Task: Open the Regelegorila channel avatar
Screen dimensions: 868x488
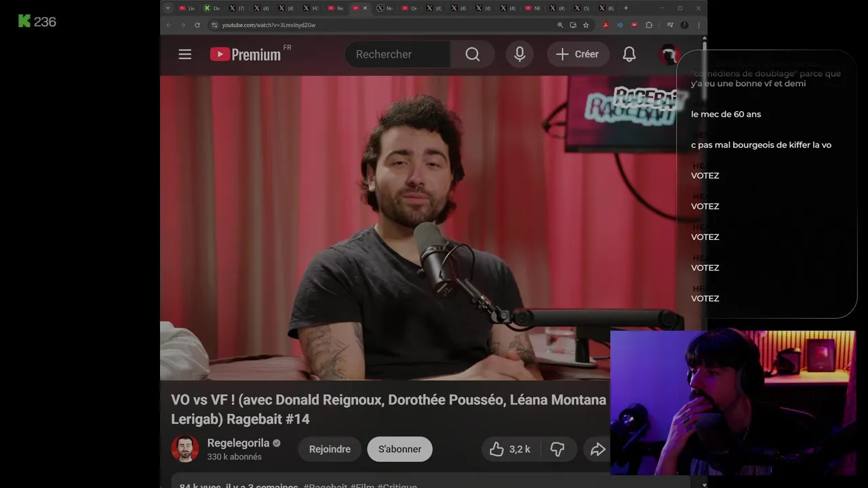Action: pyautogui.click(x=185, y=449)
